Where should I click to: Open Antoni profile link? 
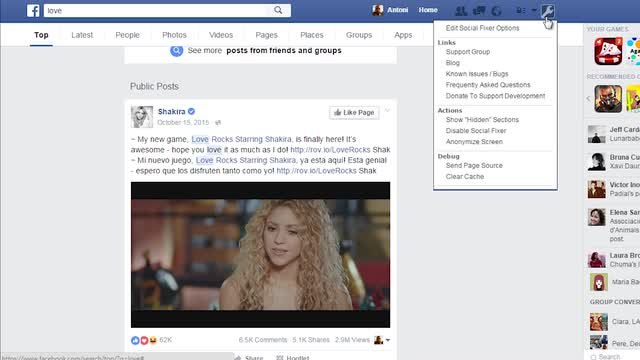coord(398,10)
